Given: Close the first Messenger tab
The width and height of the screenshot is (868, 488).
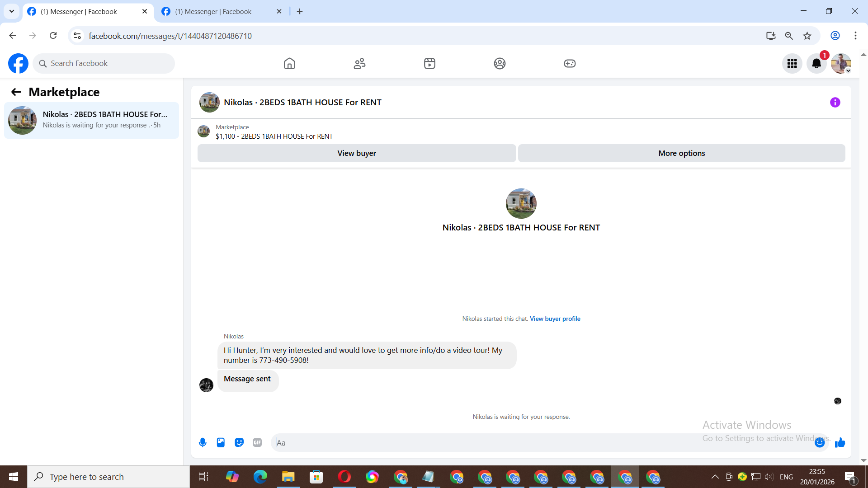Looking at the screenshot, I should coord(145,11).
